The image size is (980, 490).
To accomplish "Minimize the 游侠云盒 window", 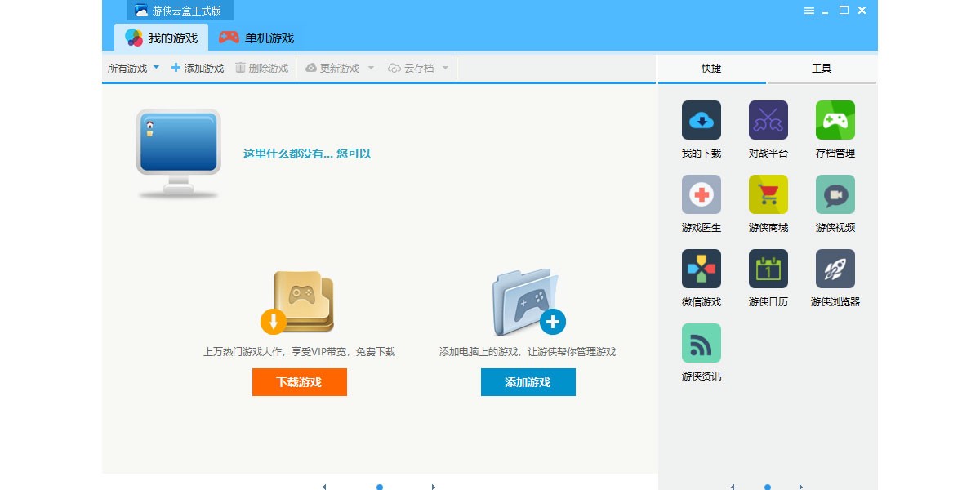I will tap(826, 11).
